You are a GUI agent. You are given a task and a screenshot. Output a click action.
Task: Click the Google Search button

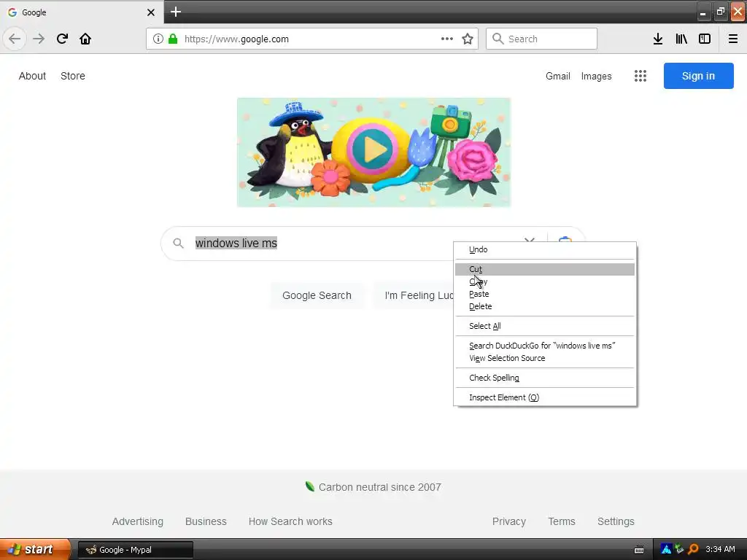317,296
